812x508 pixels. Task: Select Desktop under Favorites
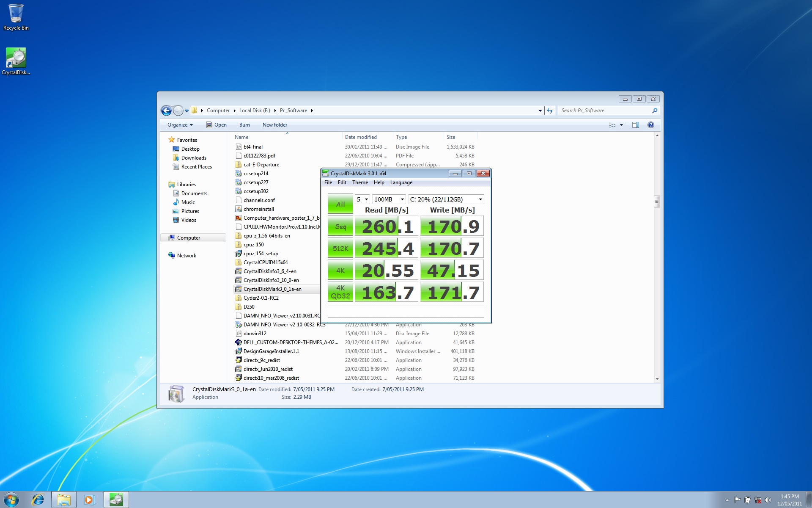186,149
